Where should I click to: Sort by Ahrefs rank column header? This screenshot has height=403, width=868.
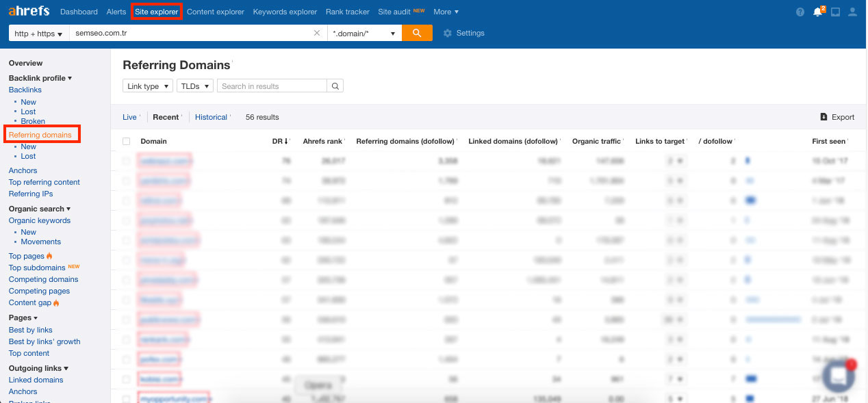click(322, 142)
